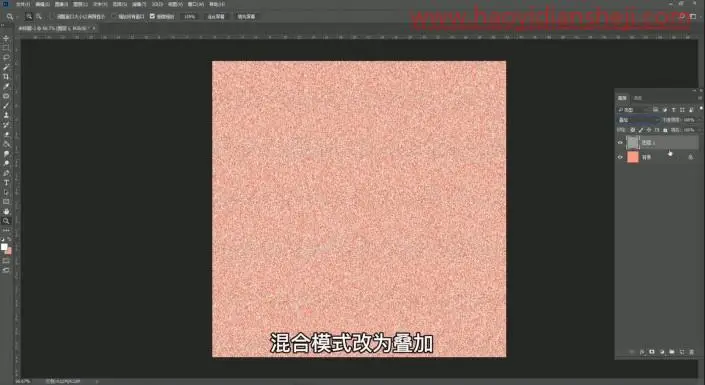
Task: Select the History Brush tool
Action: click(x=6, y=125)
